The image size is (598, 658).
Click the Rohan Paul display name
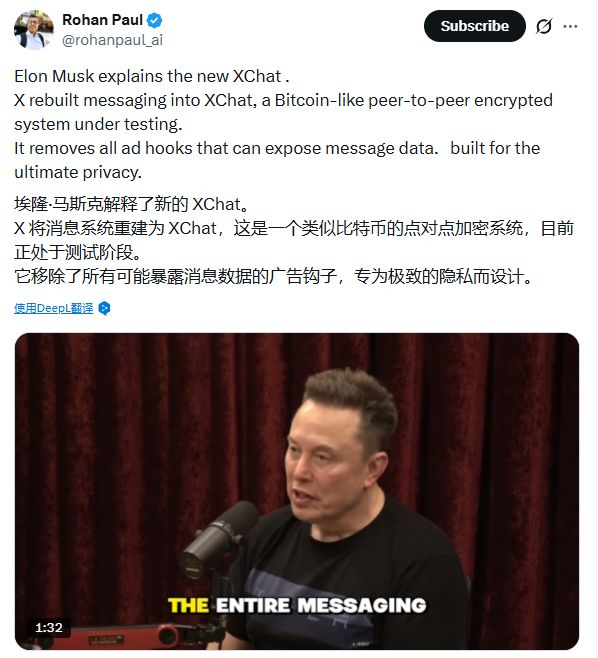click(102, 20)
